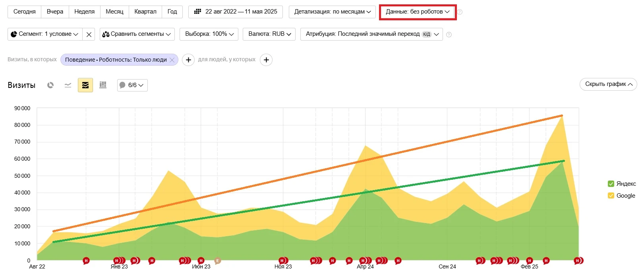This screenshot has width=644, height=278.
Task: Open the Детализация: по месяцам dropdown
Action: click(x=333, y=12)
